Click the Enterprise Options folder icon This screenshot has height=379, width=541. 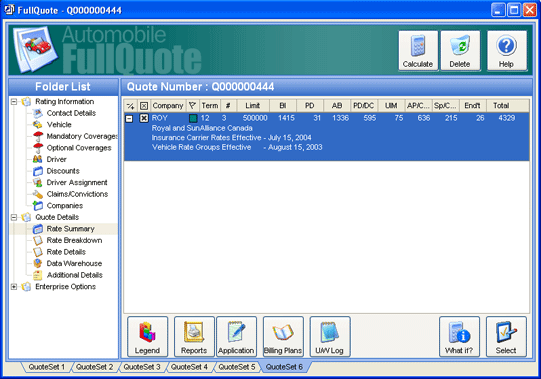[26, 286]
